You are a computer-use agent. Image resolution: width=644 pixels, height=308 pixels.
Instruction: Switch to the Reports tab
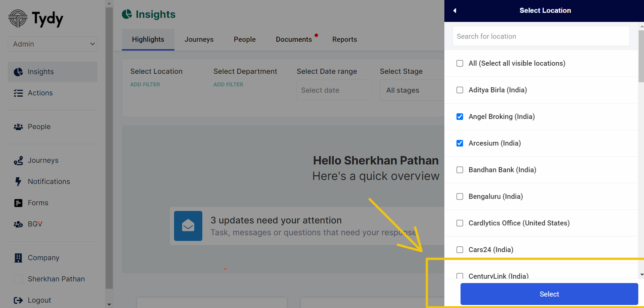(x=344, y=39)
